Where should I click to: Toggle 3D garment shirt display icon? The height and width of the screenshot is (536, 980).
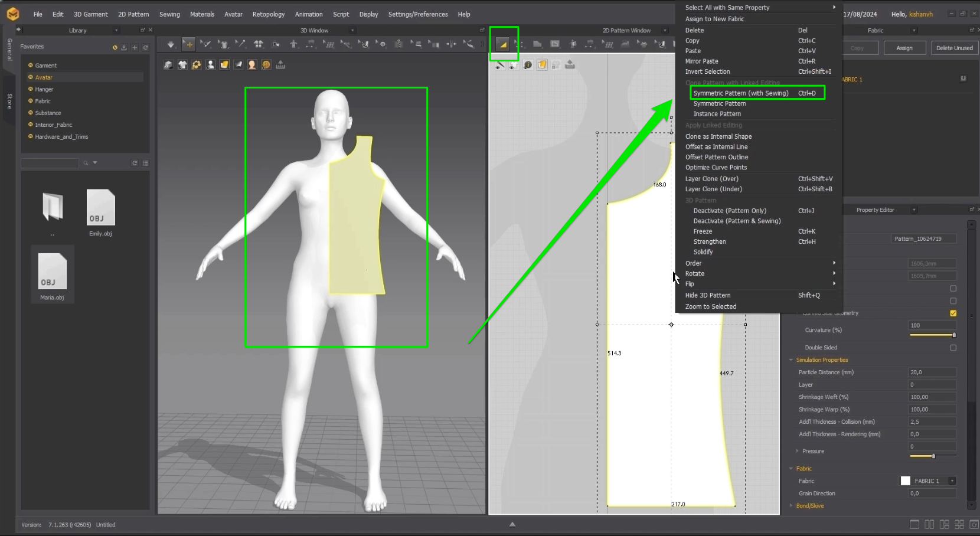click(182, 65)
